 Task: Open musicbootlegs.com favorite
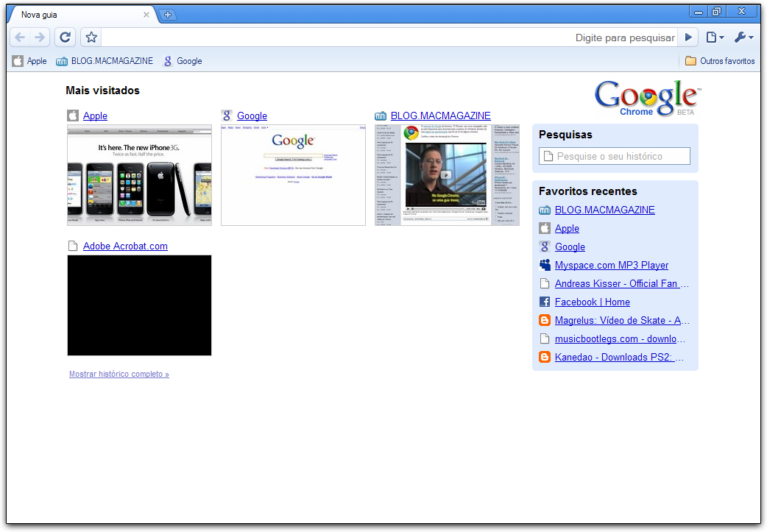click(620, 339)
